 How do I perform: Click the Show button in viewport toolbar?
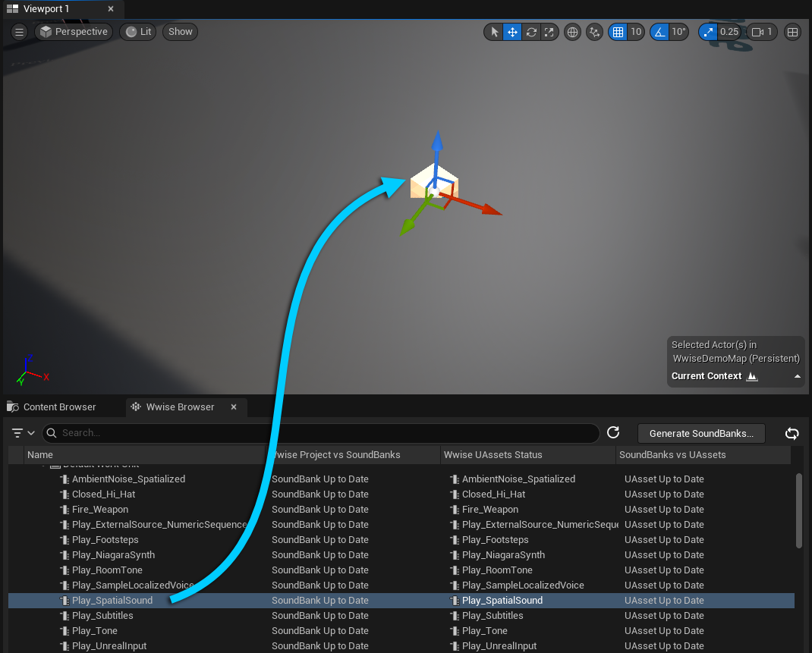[x=180, y=32]
